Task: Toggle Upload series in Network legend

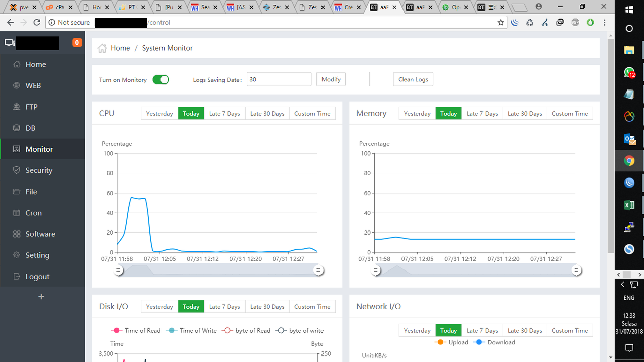Action: click(x=451, y=342)
